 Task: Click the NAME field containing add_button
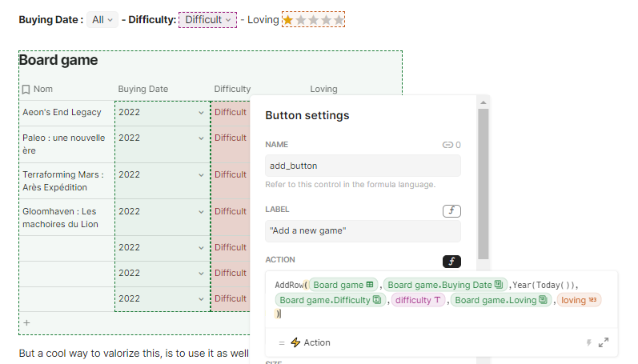point(363,166)
